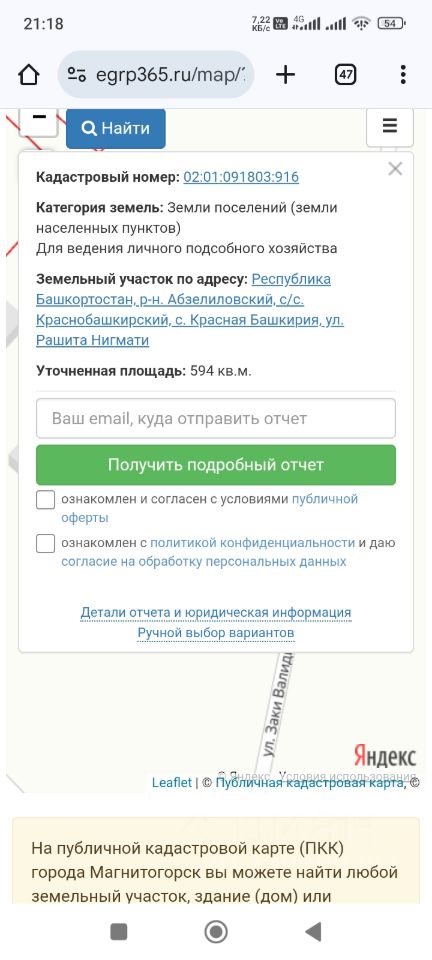Check the privacy policy consent checkbox

point(46,543)
